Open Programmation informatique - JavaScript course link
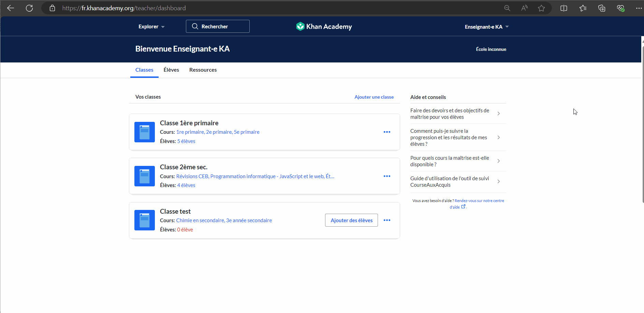644x313 pixels. coord(267,176)
